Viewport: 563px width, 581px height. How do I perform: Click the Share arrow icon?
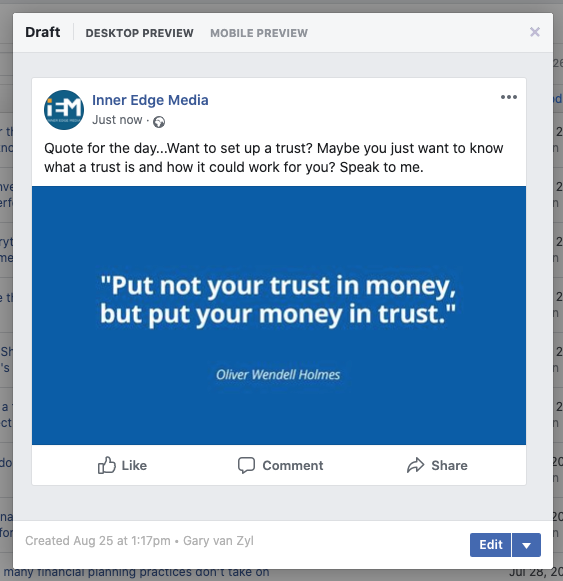pyautogui.click(x=415, y=465)
